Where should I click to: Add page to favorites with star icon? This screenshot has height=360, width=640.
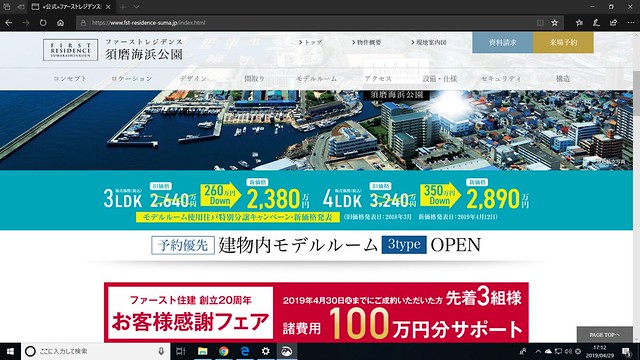tap(554, 23)
